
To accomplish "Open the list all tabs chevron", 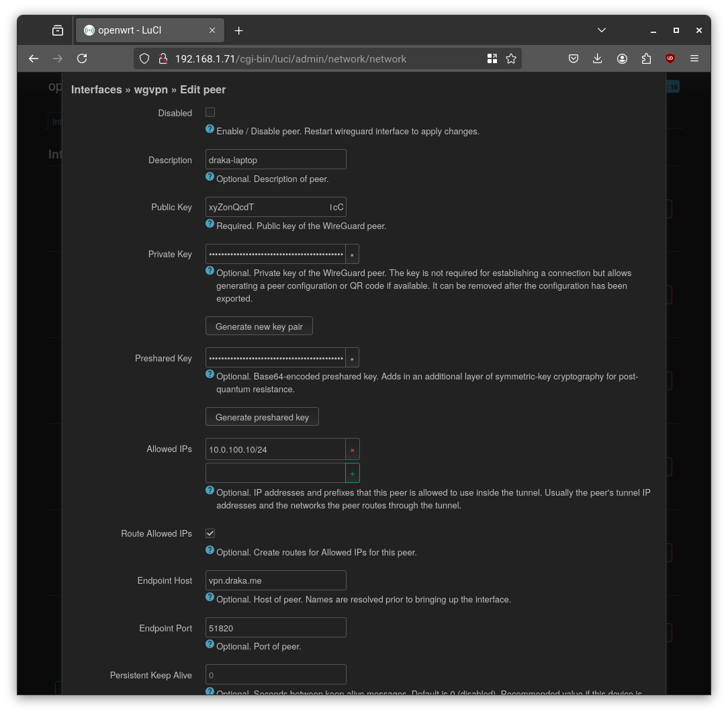I will coord(602,30).
